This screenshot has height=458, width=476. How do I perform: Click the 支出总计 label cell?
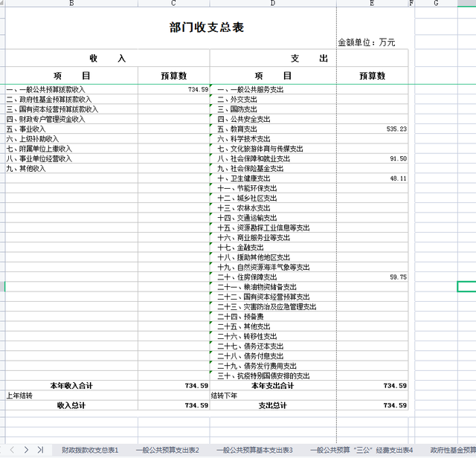coord(273,405)
